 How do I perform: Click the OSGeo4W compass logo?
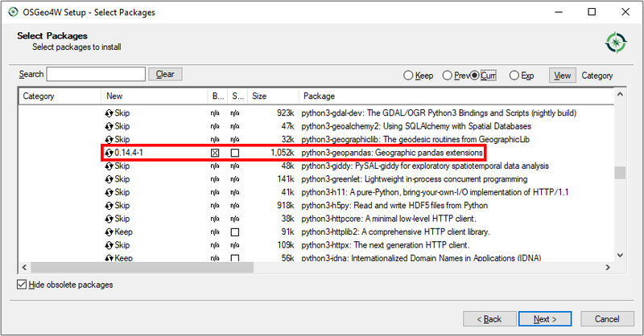[616, 43]
